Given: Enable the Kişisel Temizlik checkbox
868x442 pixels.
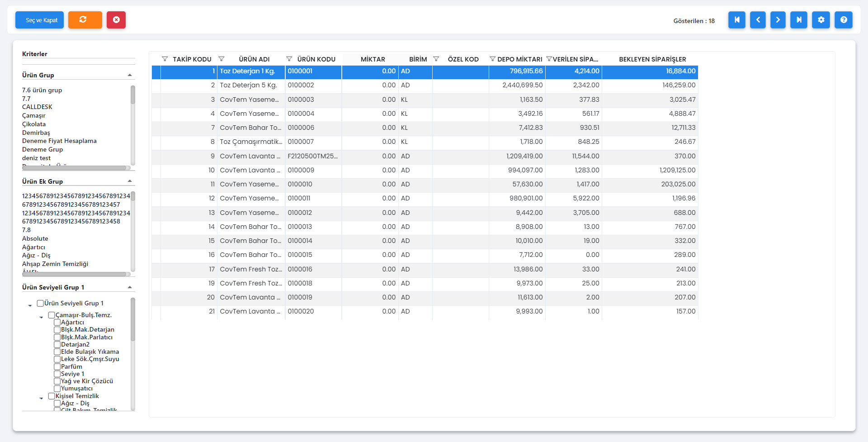Looking at the screenshot, I should point(52,396).
